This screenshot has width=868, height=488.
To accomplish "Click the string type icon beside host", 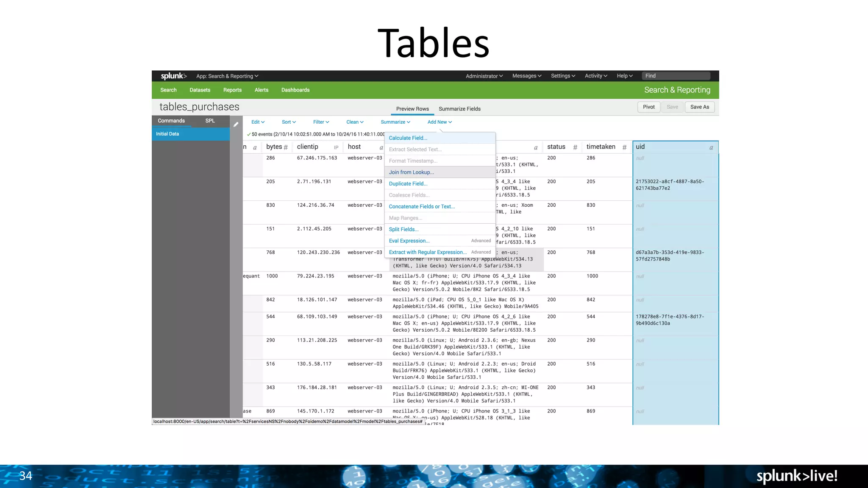I will coord(381,147).
